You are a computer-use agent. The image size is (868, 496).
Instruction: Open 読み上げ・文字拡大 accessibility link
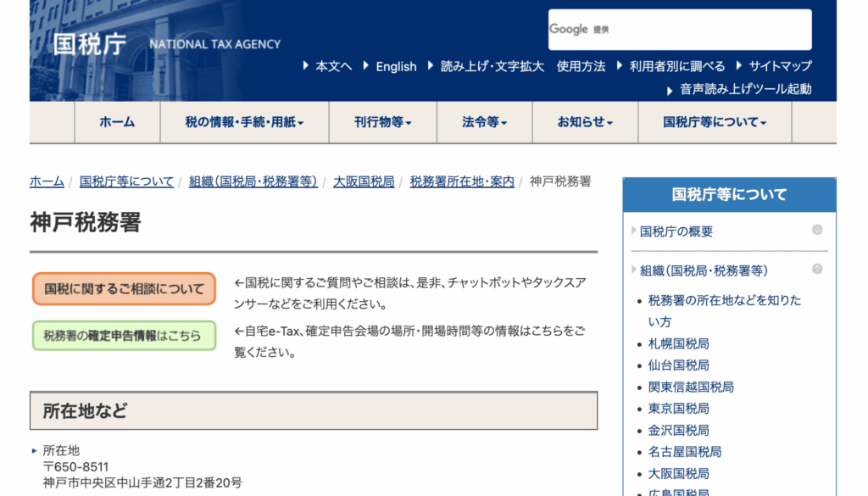coord(492,66)
